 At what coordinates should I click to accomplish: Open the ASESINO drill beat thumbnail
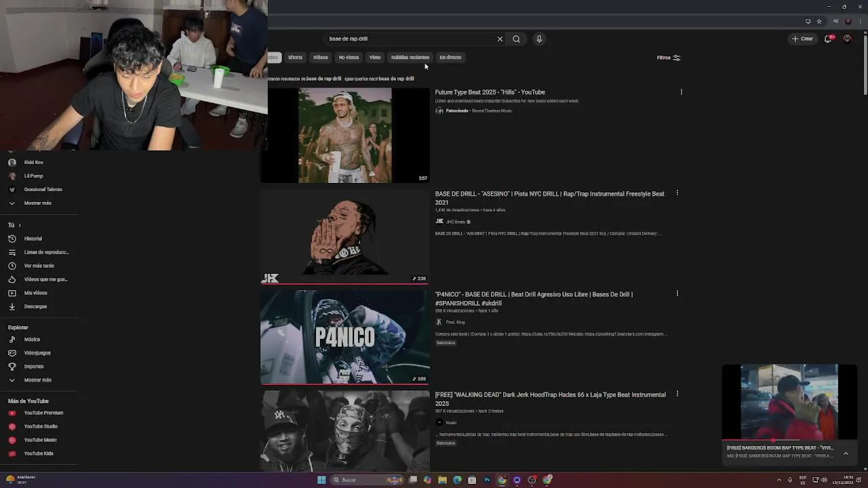(345, 236)
